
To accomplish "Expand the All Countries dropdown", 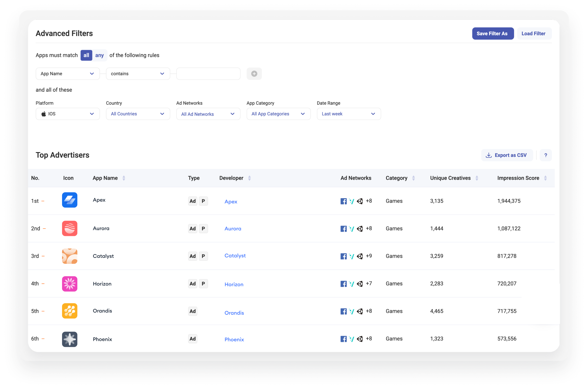I will pos(138,114).
